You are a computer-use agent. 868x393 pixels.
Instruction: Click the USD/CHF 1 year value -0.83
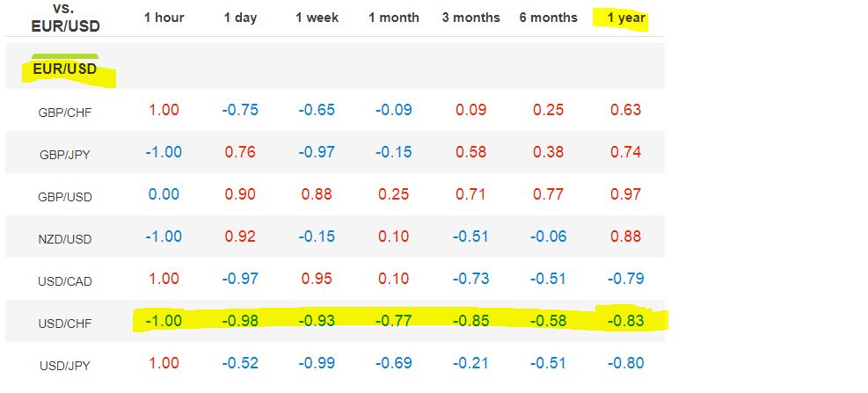(x=625, y=322)
